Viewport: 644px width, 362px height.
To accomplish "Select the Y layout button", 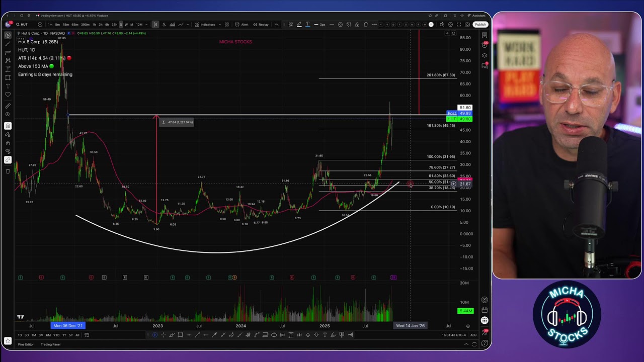I will (x=431, y=25).
